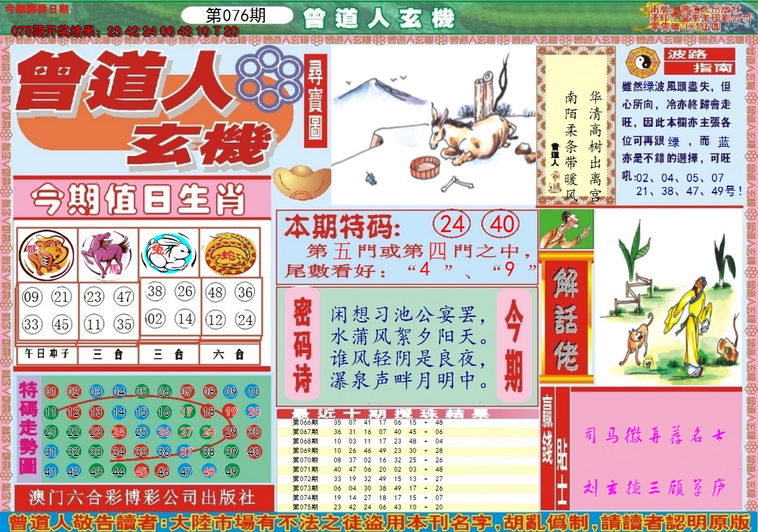Viewport: 758px width, 532px height.
Task: Click the snake zodiac icon
Action: (230, 255)
